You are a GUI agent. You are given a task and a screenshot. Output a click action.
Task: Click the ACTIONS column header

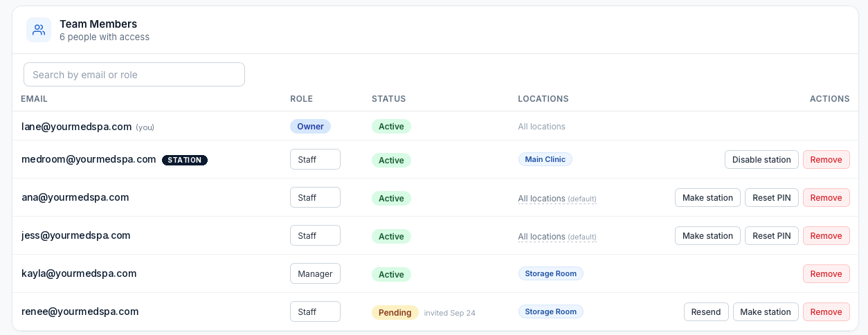click(830, 99)
